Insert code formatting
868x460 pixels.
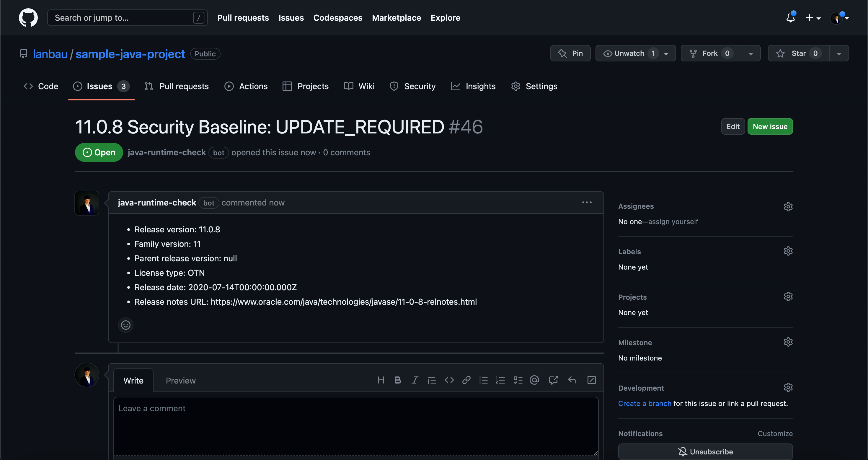click(x=449, y=380)
